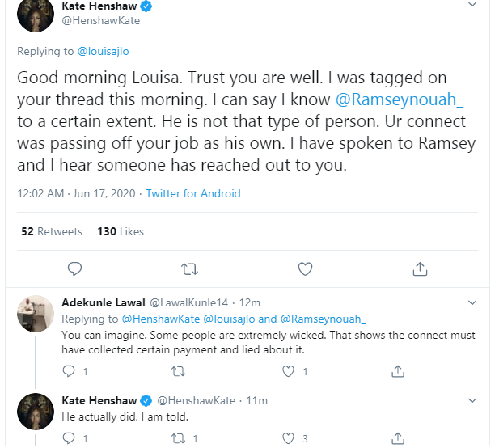The width and height of the screenshot is (499, 448).
Task: Share the main tweet
Action: point(420,268)
